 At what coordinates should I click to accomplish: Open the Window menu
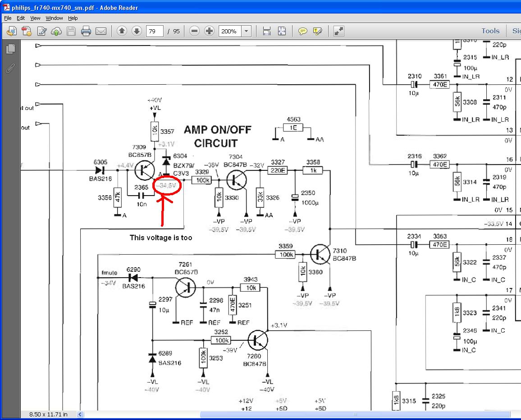pos(54,18)
